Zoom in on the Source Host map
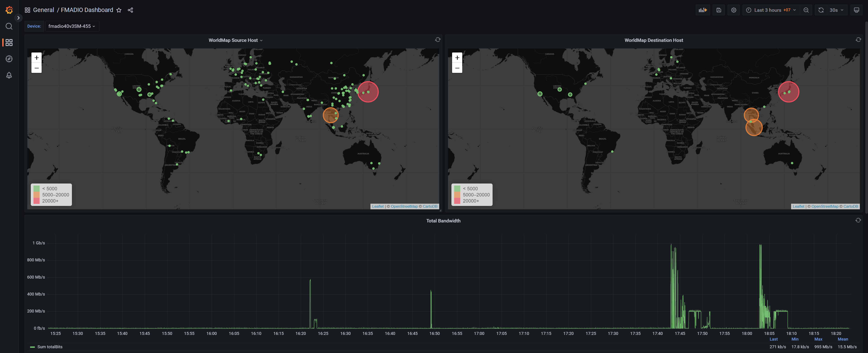 [x=36, y=58]
